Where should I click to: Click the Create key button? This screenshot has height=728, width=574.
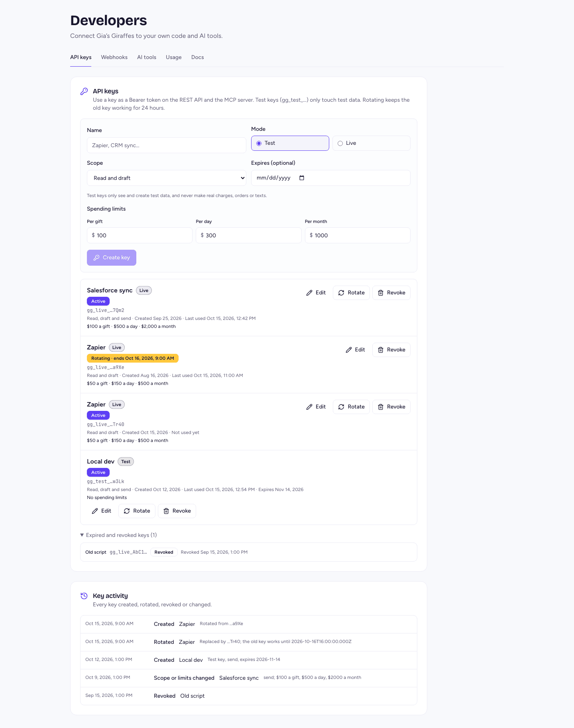tap(112, 258)
